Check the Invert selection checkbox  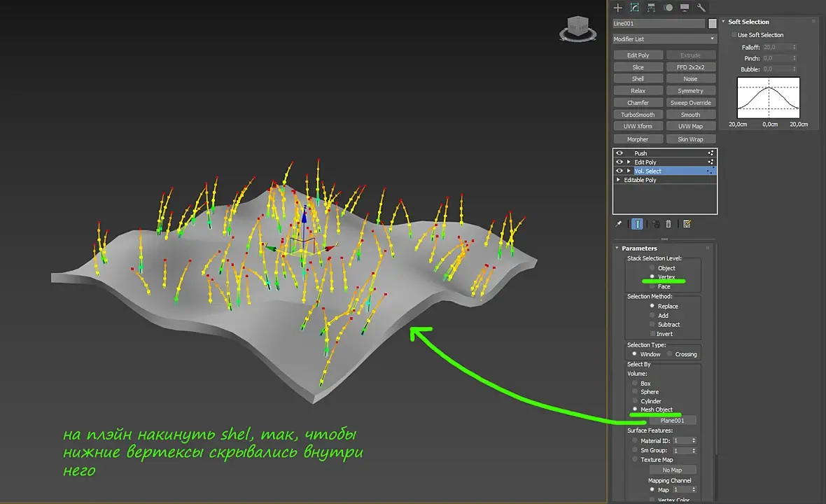click(652, 334)
